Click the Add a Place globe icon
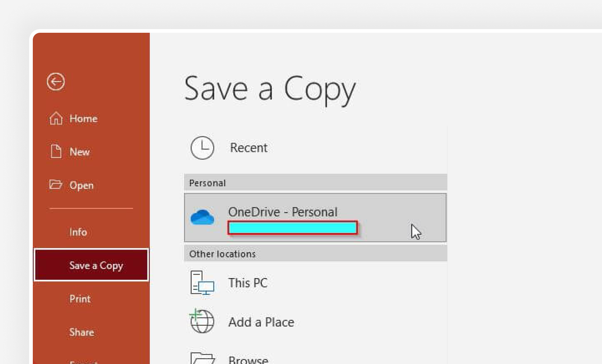The width and height of the screenshot is (602, 364). [x=202, y=321]
